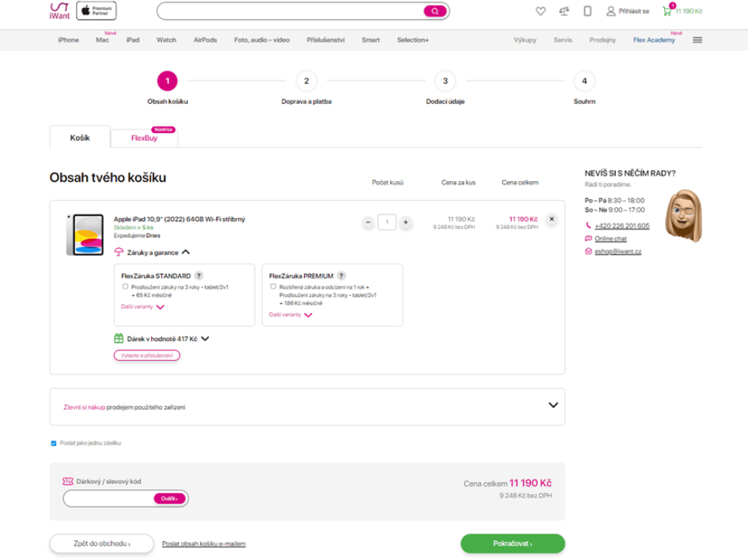Focus the header search field
The height and width of the screenshot is (560, 748).
(x=290, y=11)
